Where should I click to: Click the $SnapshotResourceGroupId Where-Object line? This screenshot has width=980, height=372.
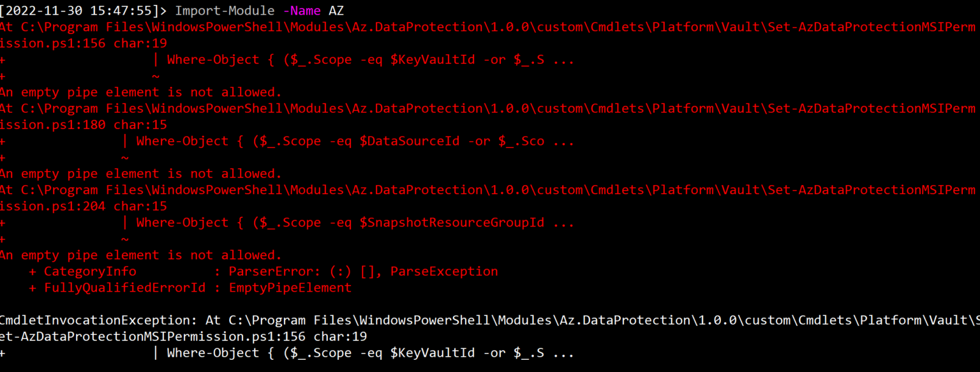tap(355, 223)
